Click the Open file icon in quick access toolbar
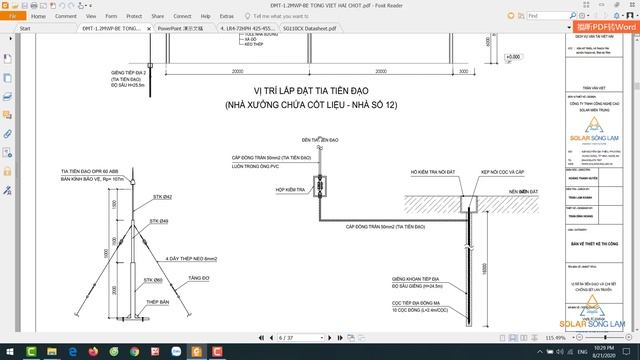Screen dimensions: 640x360 (x=15, y=6)
